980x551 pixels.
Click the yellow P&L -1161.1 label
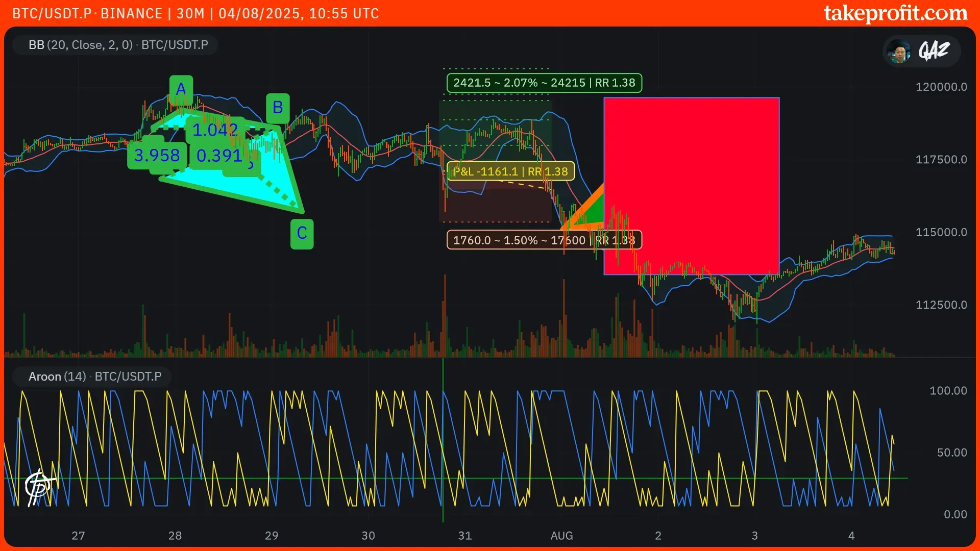click(510, 171)
